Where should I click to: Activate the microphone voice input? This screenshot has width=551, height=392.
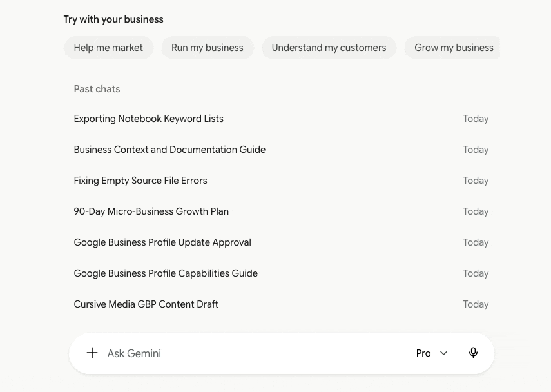point(473,353)
